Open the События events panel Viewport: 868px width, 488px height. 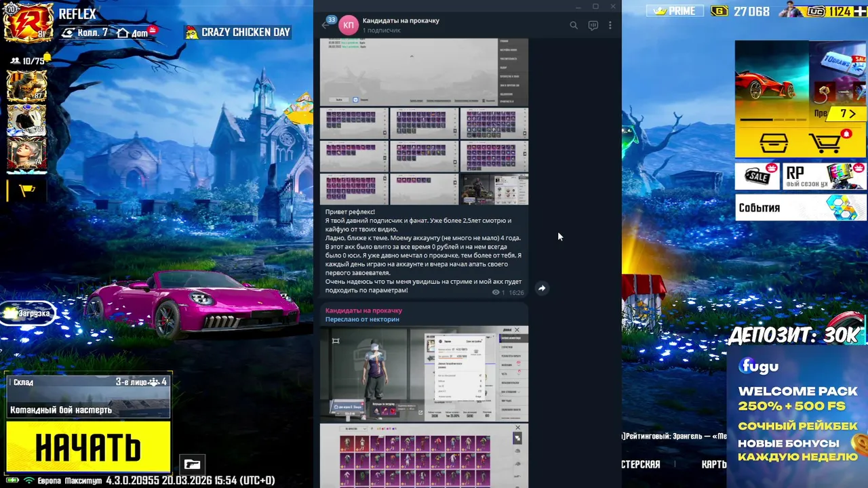[801, 208]
